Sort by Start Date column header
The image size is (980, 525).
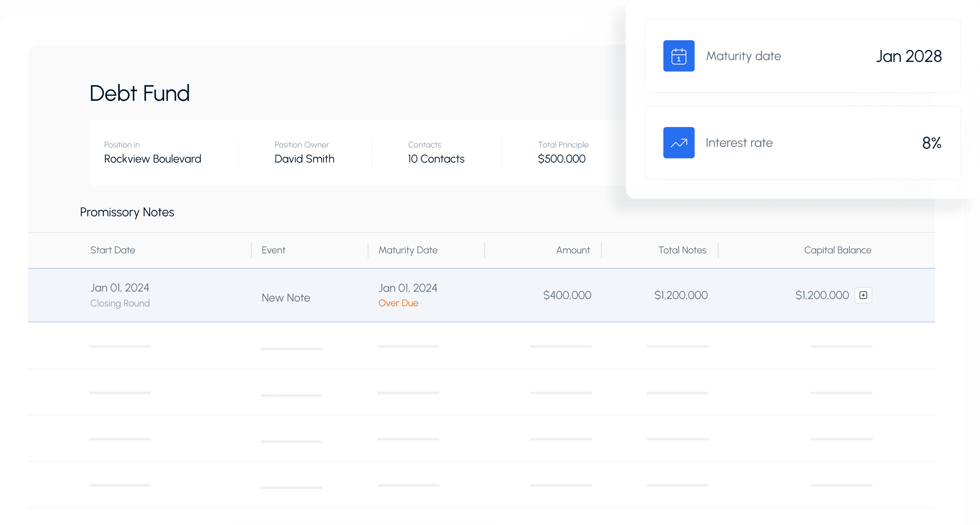tap(113, 250)
